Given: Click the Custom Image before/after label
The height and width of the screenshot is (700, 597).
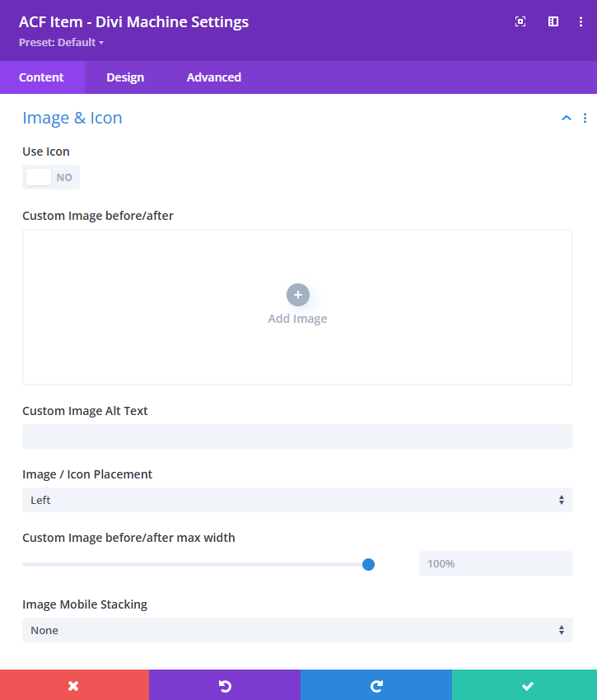Looking at the screenshot, I should [x=98, y=216].
